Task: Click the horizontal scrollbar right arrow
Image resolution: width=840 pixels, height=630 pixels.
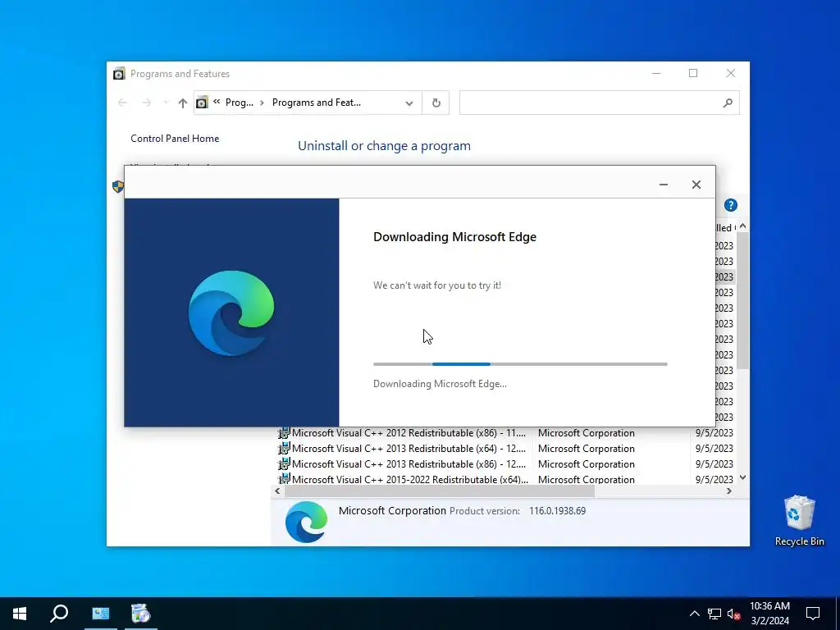Action: click(729, 491)
